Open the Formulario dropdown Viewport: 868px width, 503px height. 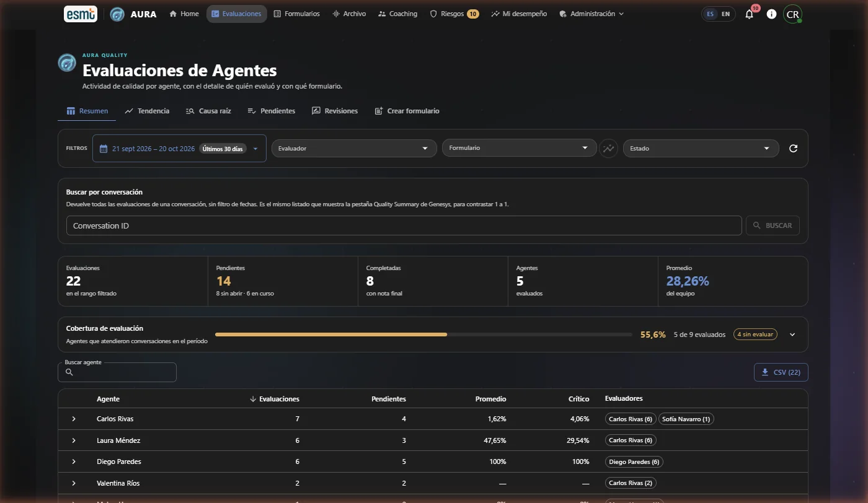click(518, 149)
